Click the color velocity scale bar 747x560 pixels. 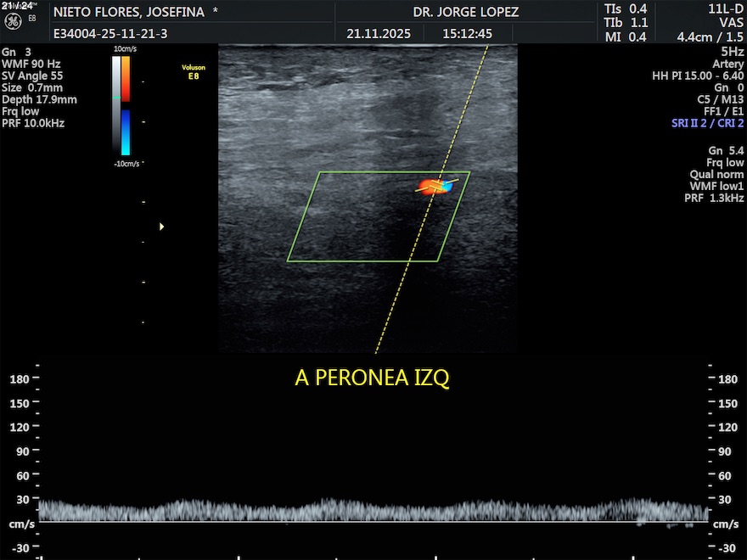tap(125, 106)
